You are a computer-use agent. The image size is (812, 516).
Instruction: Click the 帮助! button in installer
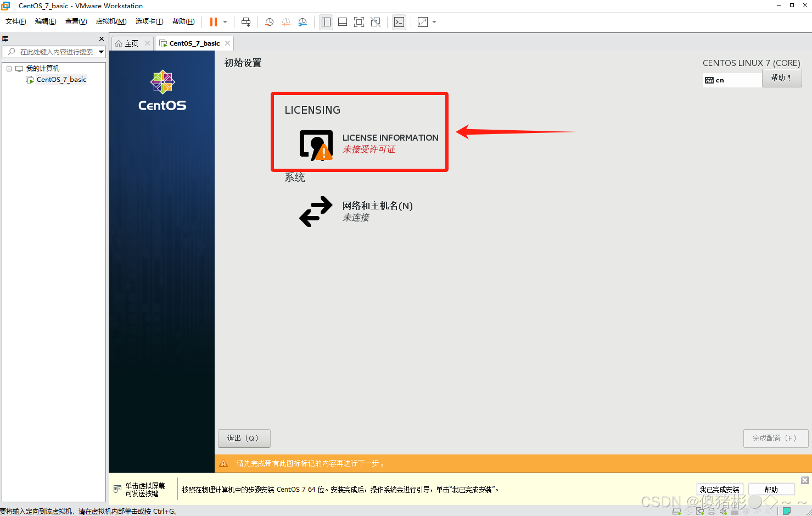tap(782, 77)
